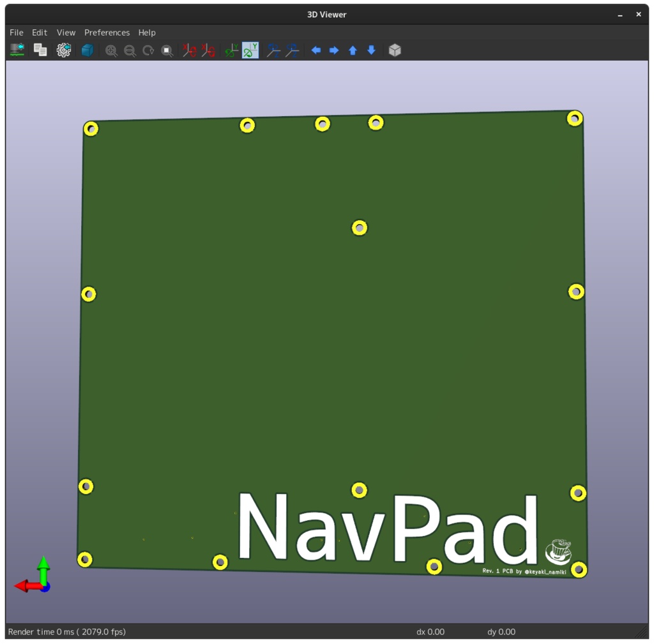Viewport: 654px width, 644px height.
Task: Pan the view left with the blue arrow
Action: 316,50
